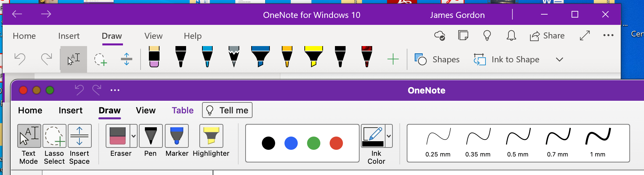Click Insert Space icon in Windows OneNote
This screenshot has height=175, width=644.
[127, 59]
